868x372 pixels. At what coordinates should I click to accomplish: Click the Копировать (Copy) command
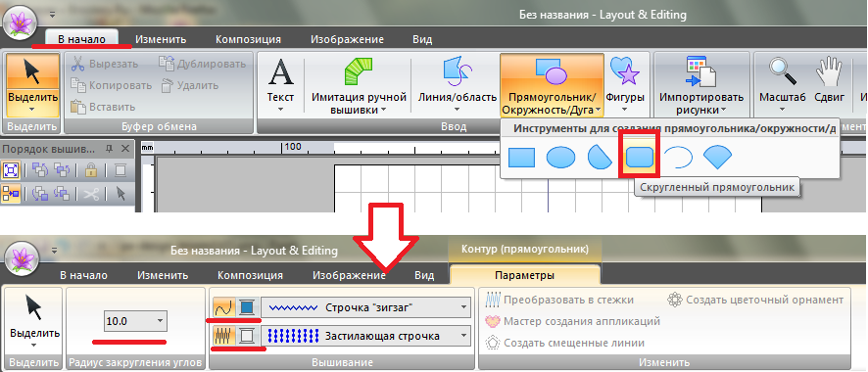[x=112, y=85]
